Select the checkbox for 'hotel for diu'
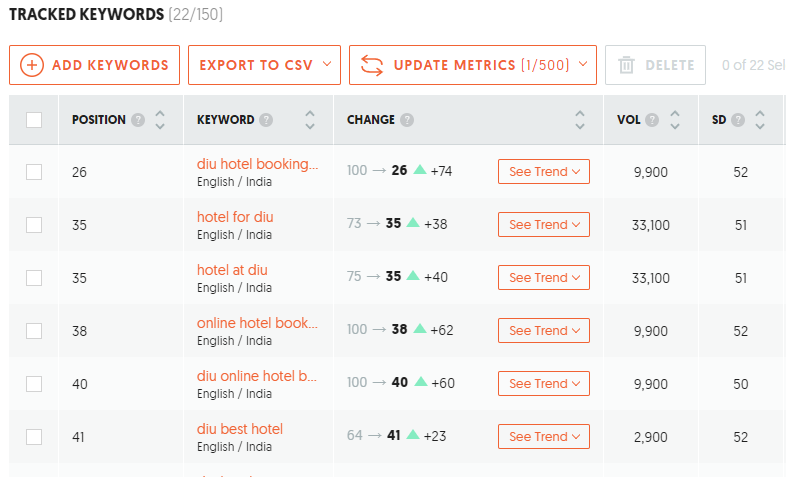This screenshot has height=477, width=786. pyautogui.click(x=34, y=225)
